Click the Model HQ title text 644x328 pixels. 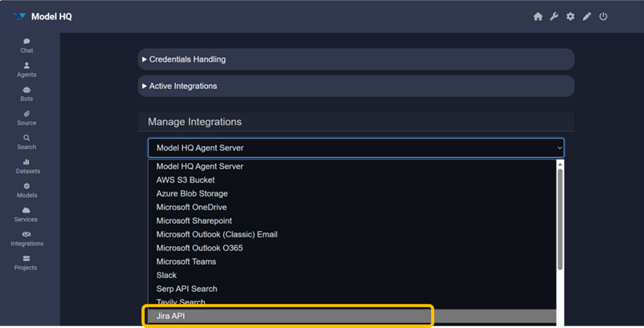point(52,17)
